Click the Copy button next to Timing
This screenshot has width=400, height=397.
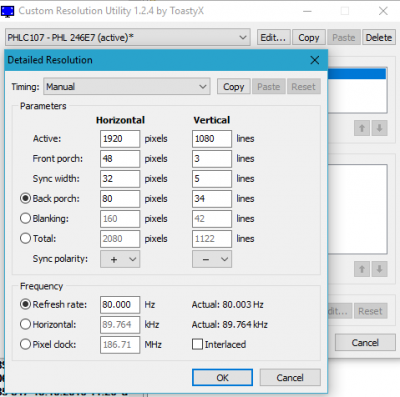[x=234, y=87]
